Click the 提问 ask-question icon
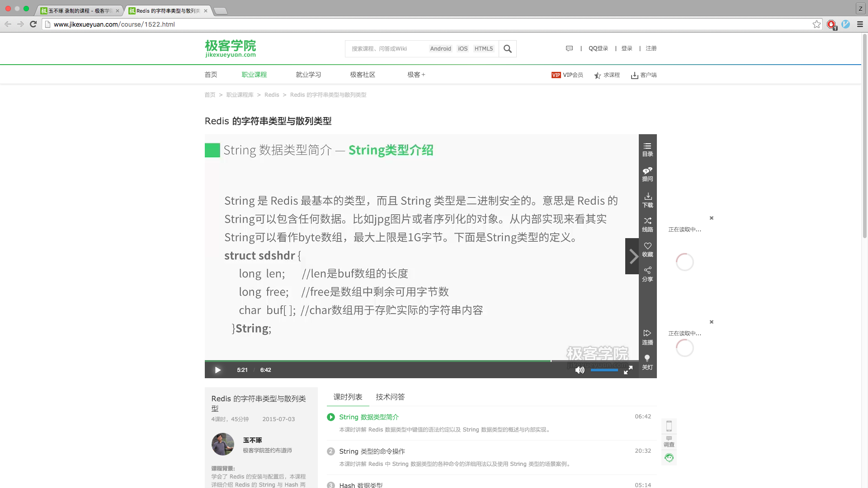 click(647, 174)
